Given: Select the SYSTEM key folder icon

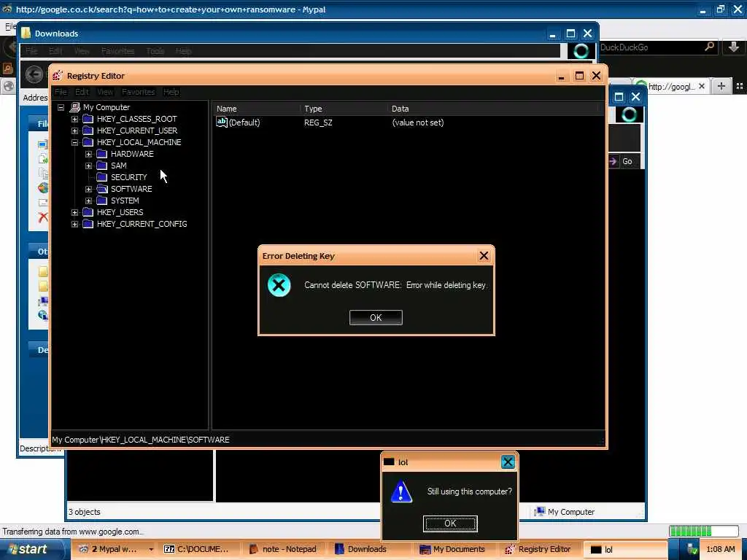Looking at the screenshot, I should tap(101, 200).
